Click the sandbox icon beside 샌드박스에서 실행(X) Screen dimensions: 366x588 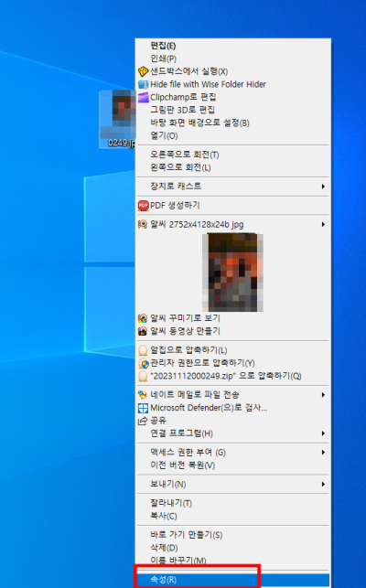(x=143, y=71)
